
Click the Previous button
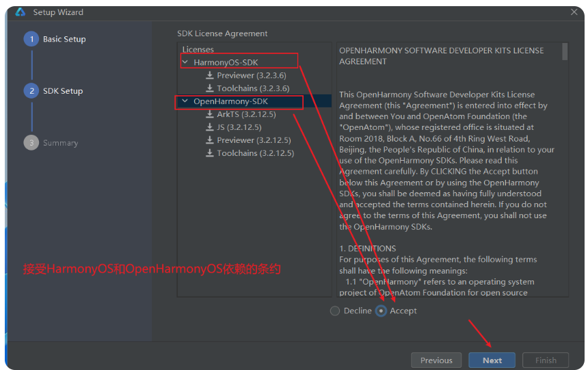pyautogui.click(x=436, y=360)
